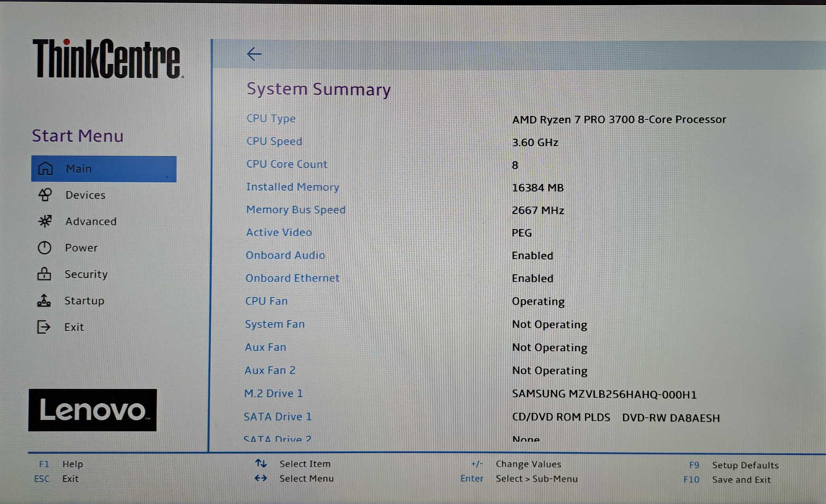Select the CPU Type label
This screenshot has height=504, width=826.
coord(271,119)
